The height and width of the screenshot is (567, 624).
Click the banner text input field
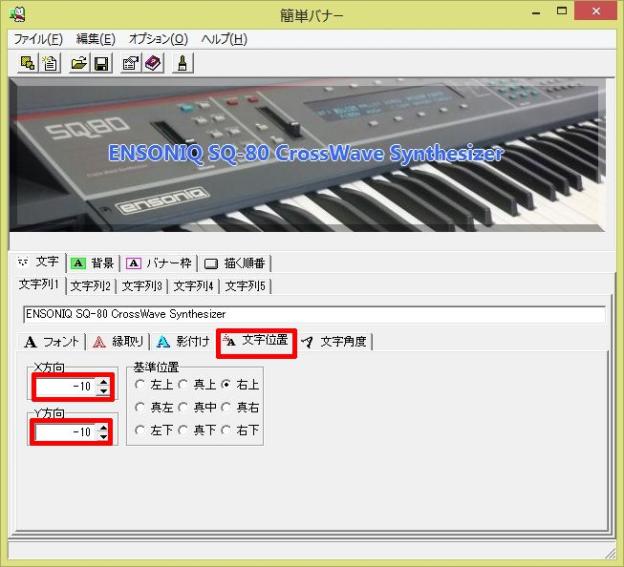314,314
